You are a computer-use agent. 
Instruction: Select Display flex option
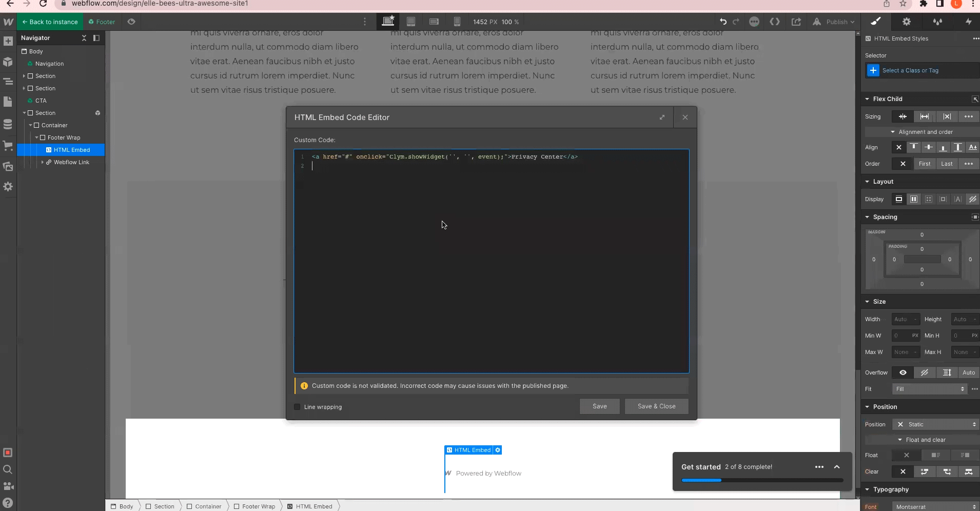point(914,199)
